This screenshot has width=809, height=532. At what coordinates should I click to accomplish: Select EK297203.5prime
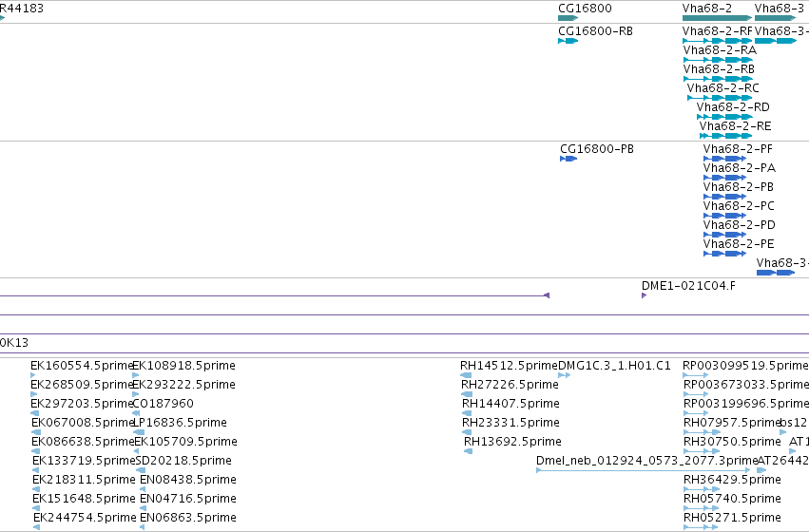(82, 404)
